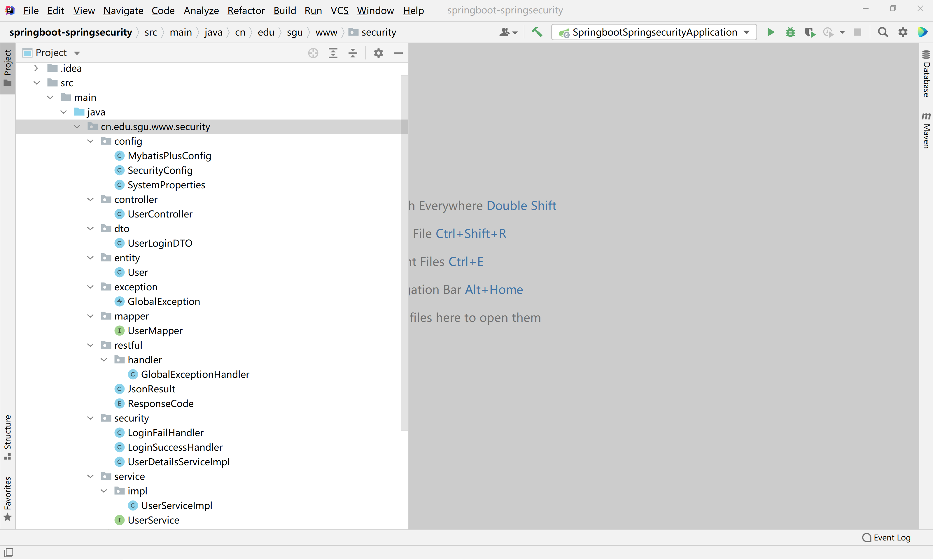The height and width of the screenshot is (560, 933).
Task: Open the VCS menu
Action: [339, 10]
